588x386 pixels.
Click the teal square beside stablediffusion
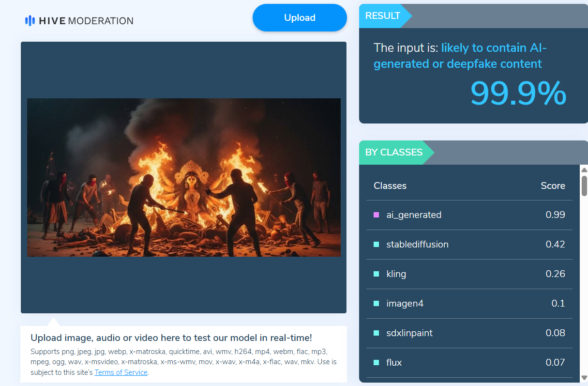pos(377,244)
